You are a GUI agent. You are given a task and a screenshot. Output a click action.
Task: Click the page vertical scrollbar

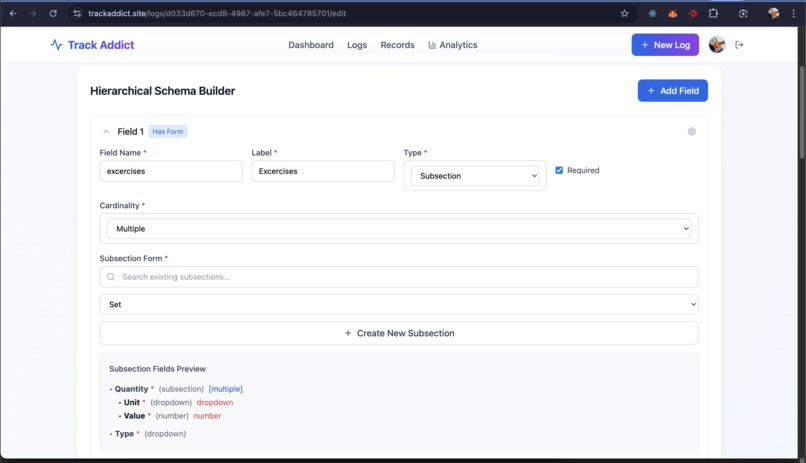coord(801,113)
